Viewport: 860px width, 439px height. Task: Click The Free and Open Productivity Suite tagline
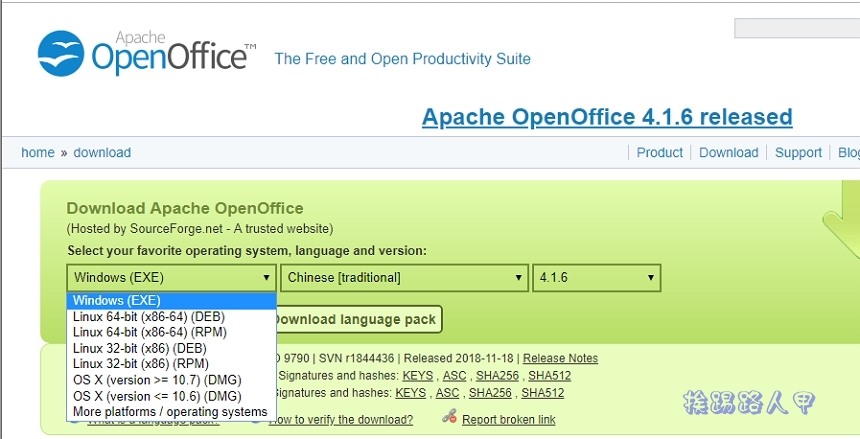pos(403,59)
